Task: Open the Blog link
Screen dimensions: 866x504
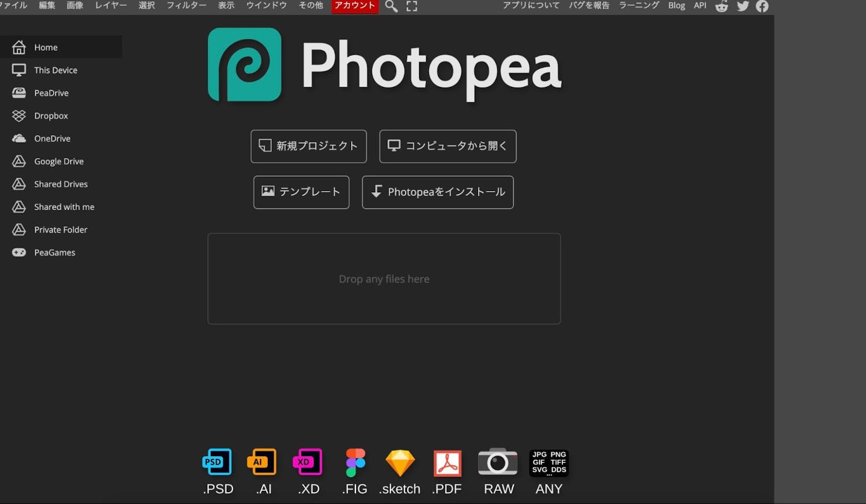Action: tap(677, 5)
